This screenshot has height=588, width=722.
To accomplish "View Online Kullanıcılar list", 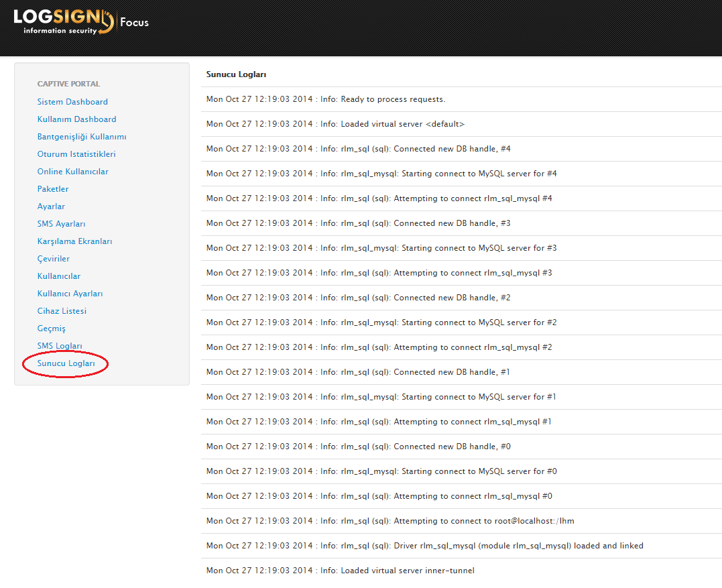I will pyautogui.click(x=73, y=172).
